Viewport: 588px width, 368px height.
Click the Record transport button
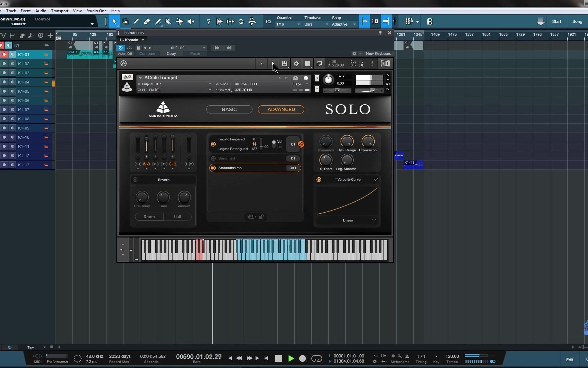(x=303, y=358)
